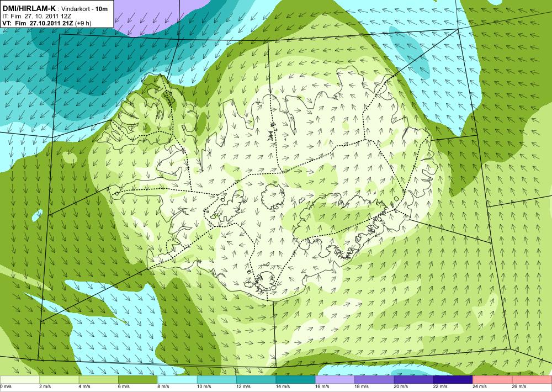The width and height of the screenshot is (552, 392).
Task: Click the 12–14 m/s teal legend swatch
Action: pos(256,380)
